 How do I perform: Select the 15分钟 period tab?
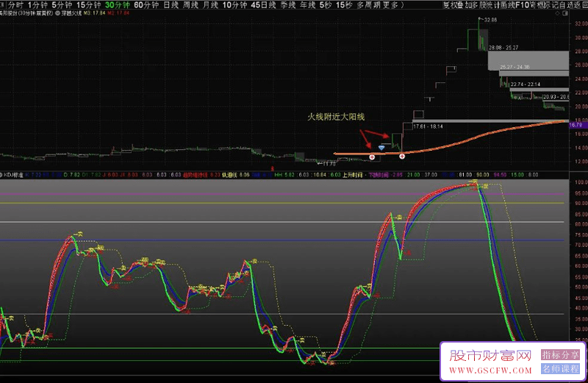(88, 5)
